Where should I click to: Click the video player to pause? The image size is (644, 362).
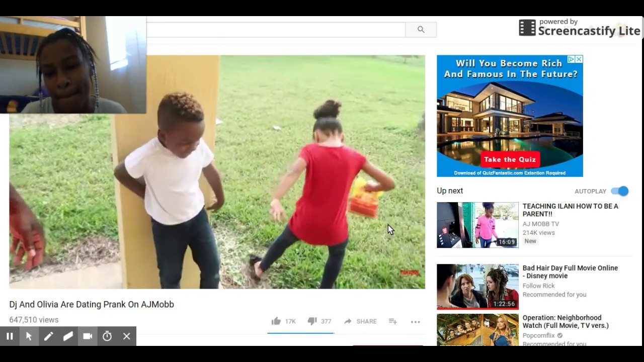[217, 172]
